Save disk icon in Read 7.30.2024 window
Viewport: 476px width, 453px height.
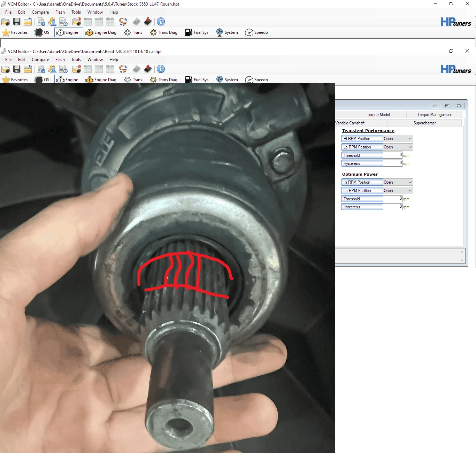click(17, 69)
